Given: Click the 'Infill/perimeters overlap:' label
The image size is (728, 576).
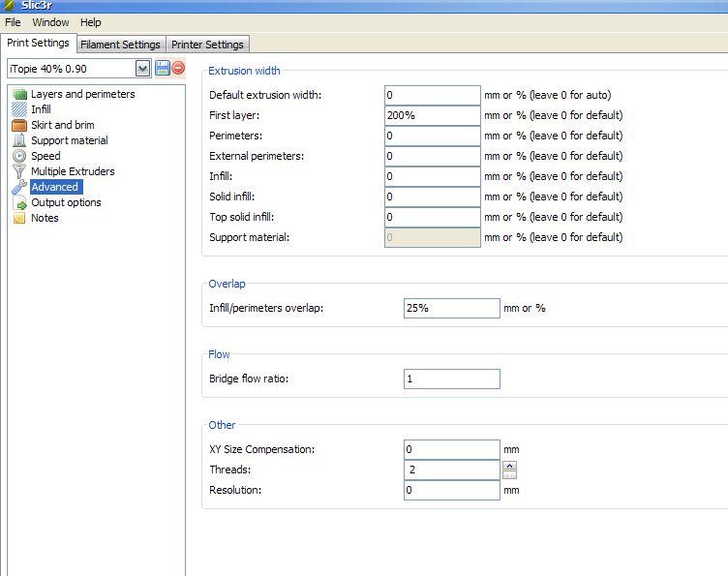Looking at the screenshot, I should tap(266, 308).
